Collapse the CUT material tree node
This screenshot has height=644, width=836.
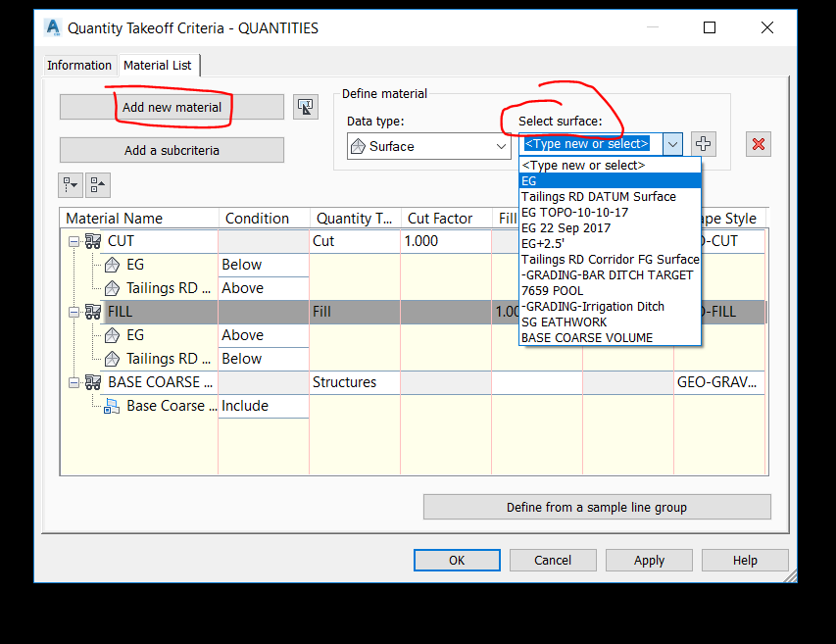(x=74, y=241)
